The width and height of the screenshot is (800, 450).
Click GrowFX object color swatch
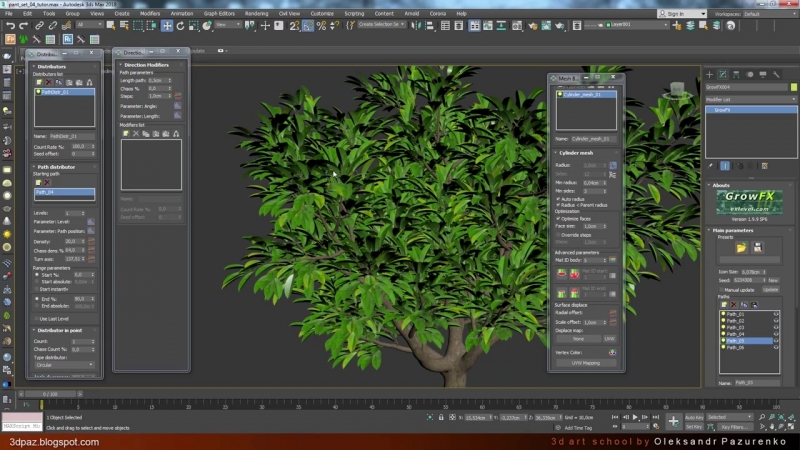[x=793, y=87]
